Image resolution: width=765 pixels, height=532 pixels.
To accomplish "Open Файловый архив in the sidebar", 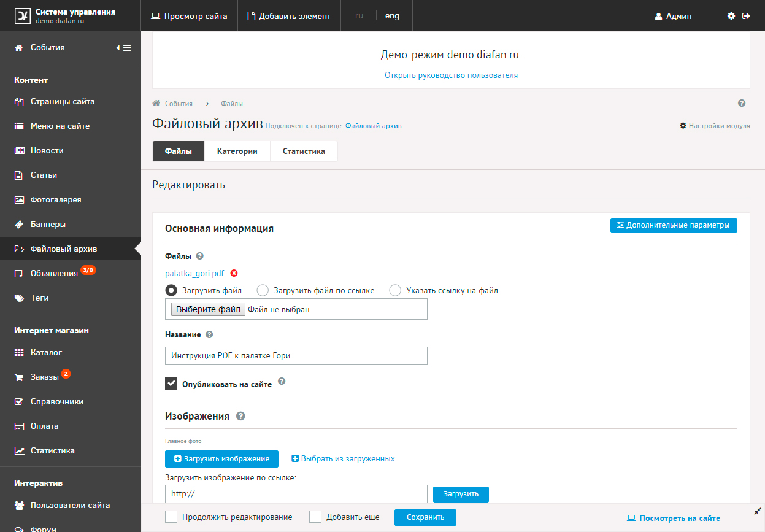I will click(x=71, y=249).
